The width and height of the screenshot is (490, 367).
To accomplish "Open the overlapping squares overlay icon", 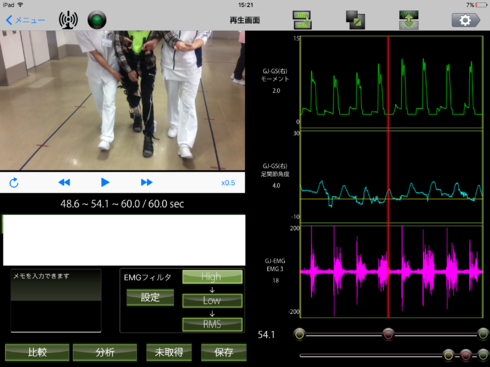I will [x=355, y=20].
